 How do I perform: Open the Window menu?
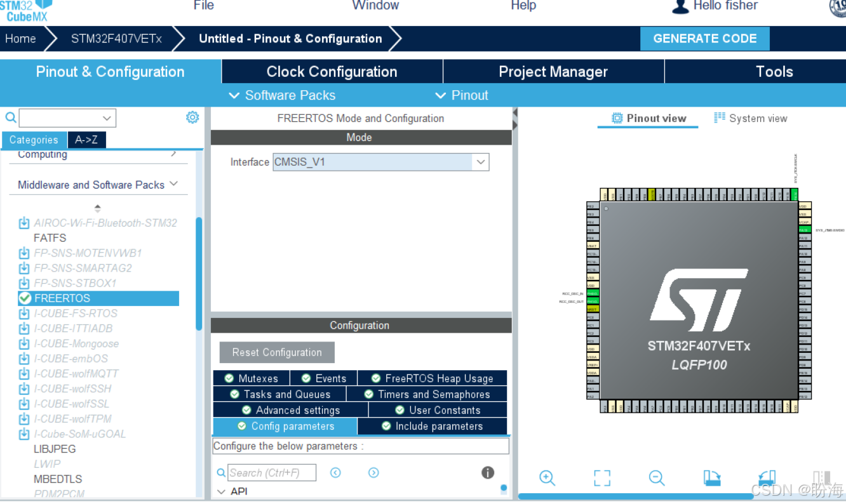point(375,6)
